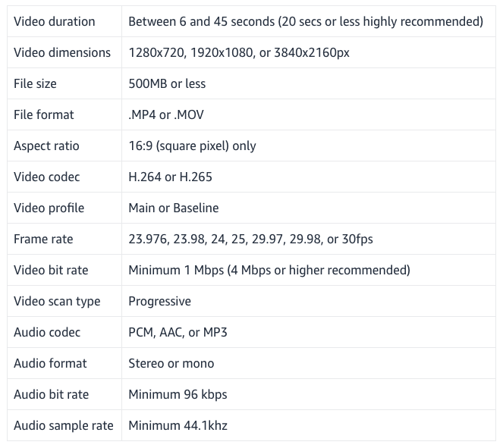This screenshot has height=448, width=503.
Task: Click the "Video codec" label cell
Action: coord(47,177)
